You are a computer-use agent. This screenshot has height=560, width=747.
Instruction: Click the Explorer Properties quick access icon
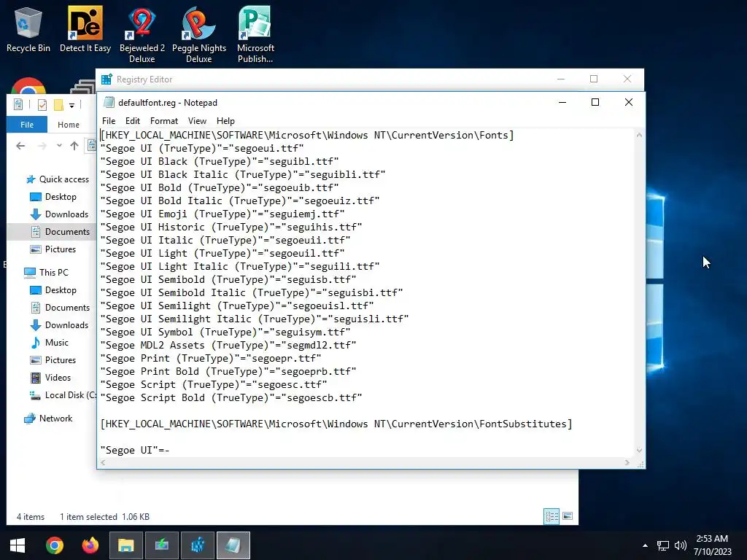tap(42, 105)
